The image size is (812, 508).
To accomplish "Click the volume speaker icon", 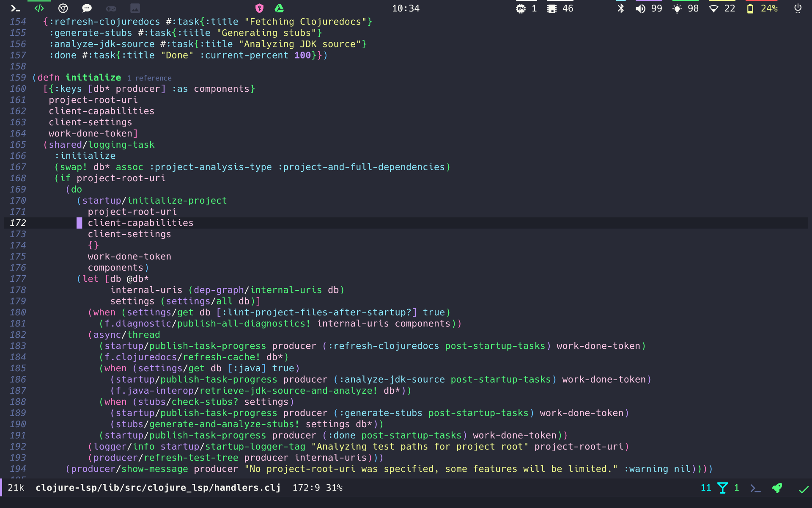I will point(640,8).
